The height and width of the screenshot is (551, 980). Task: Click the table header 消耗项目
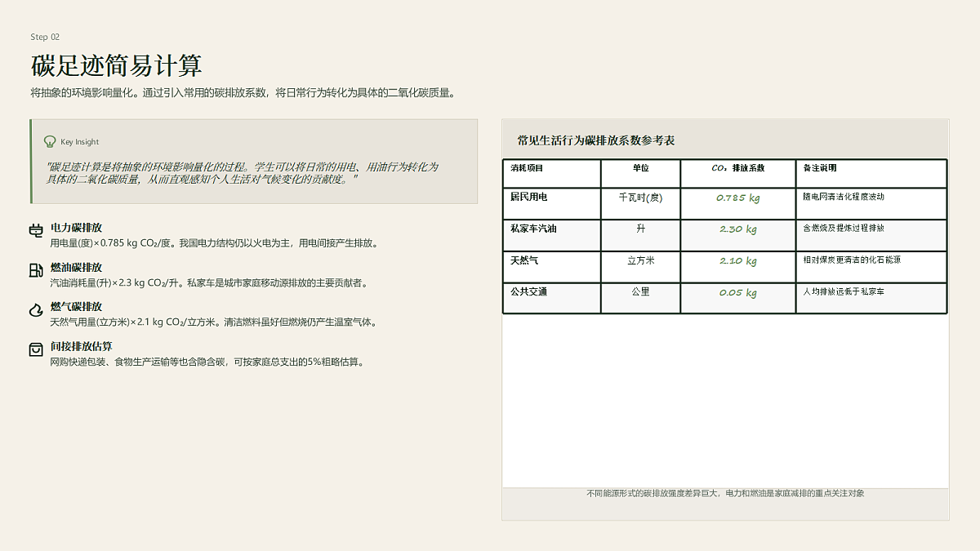point(527,168)
